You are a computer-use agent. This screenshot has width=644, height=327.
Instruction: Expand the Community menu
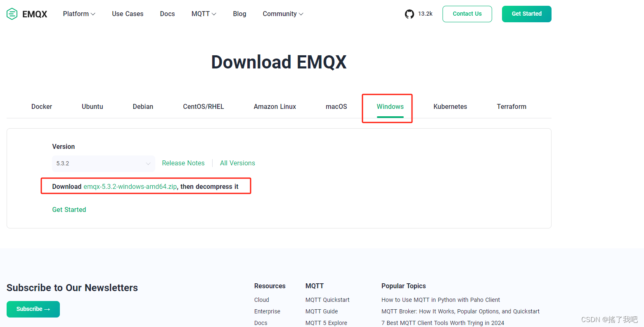(x=283, y=14)
